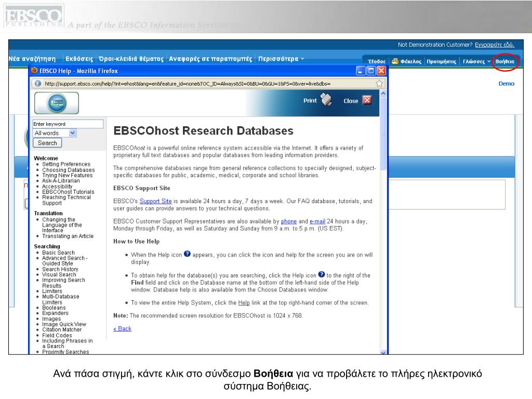The image size is (532, 399).
Task: Open the Images help topic
Action: point(51,319)
